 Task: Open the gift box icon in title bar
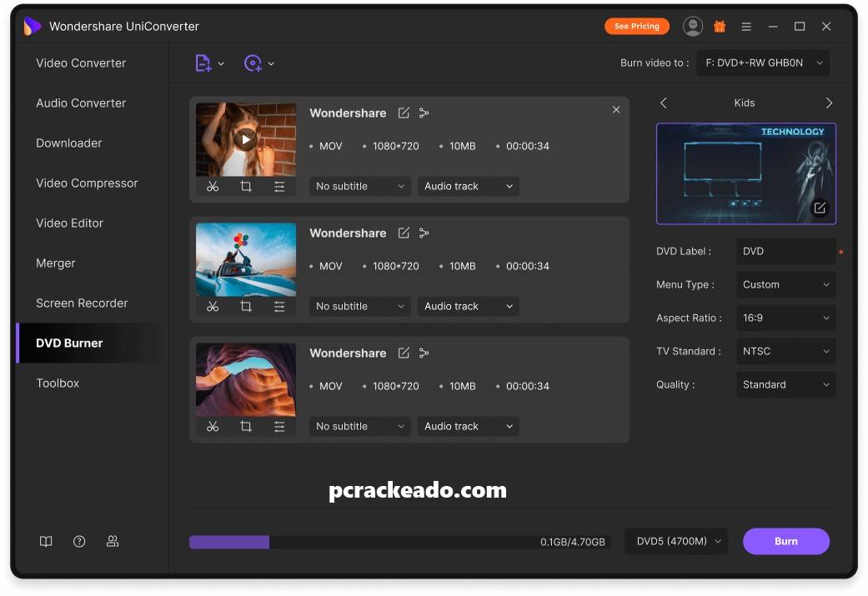click(x=720, y=27)
